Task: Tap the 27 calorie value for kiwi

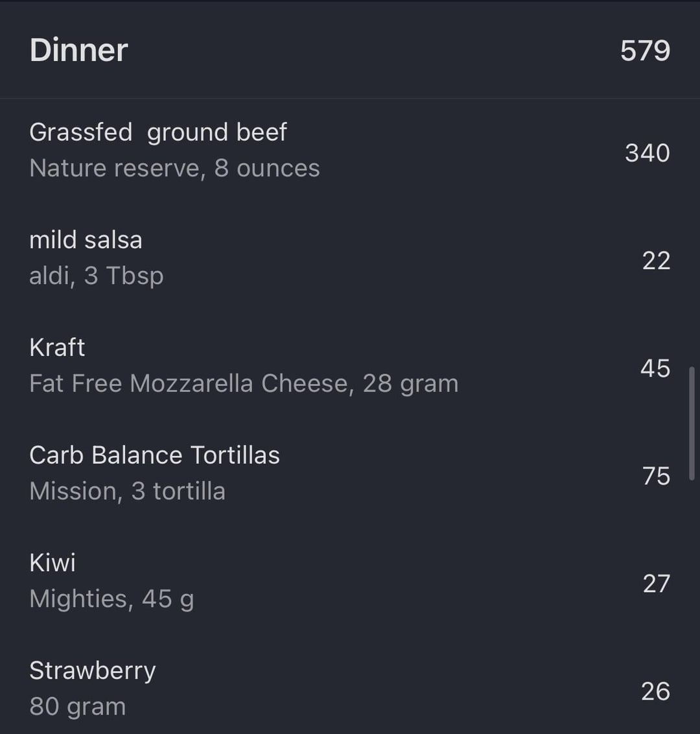Action: tap(657, 584)
